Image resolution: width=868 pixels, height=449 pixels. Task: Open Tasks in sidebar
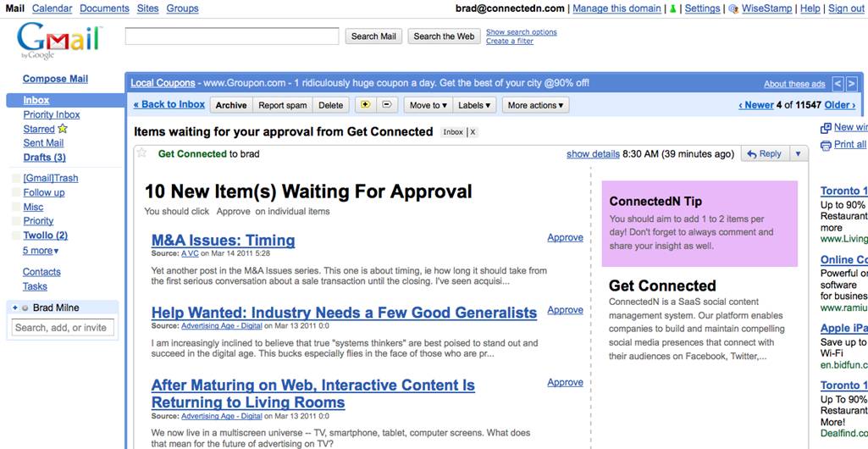click(35, 286)
